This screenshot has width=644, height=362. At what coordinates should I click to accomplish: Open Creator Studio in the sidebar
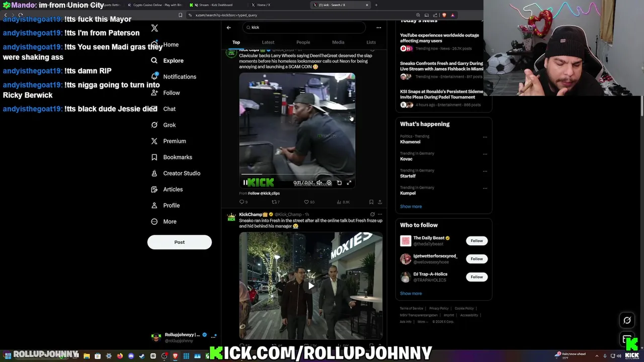click(x=176, y=173)
